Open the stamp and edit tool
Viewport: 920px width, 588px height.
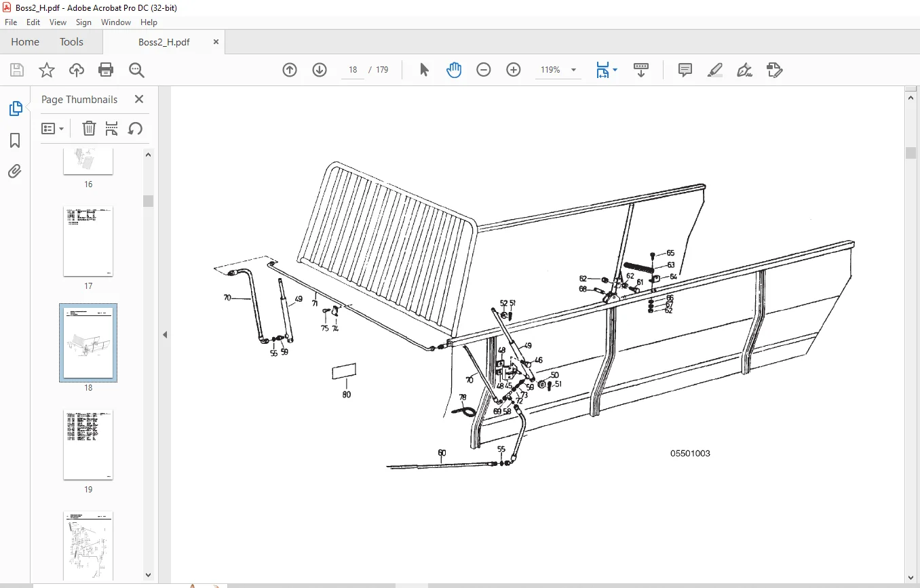coord(774,70)
